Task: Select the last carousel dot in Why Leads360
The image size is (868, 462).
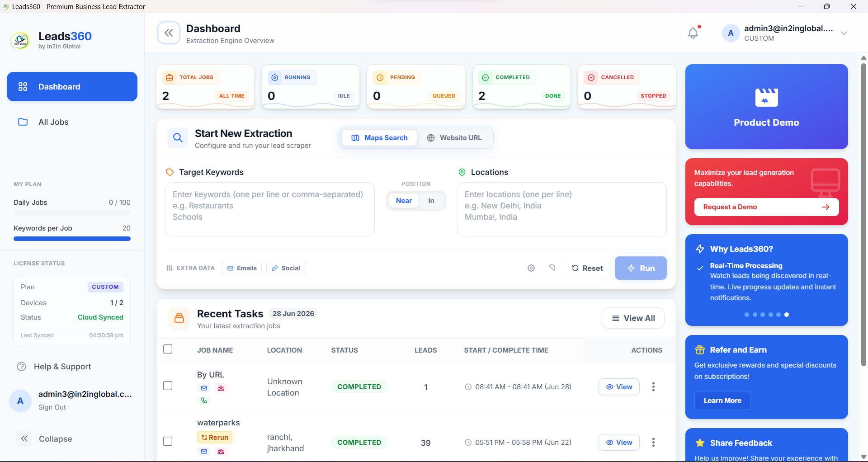Action: point(787,315)
